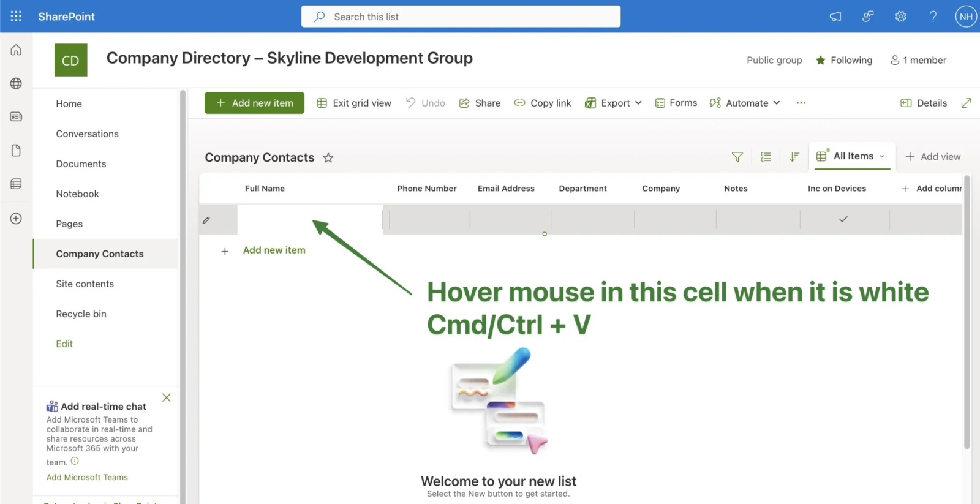Open the Export dropdown
This screenshot has height=504, width=980.
point(613,103)
